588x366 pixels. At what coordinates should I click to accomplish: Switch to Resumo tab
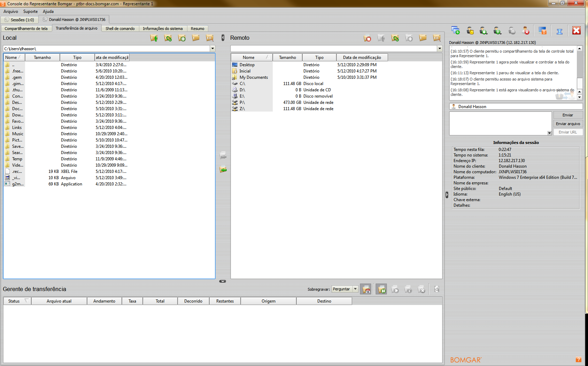click(198, 29)
